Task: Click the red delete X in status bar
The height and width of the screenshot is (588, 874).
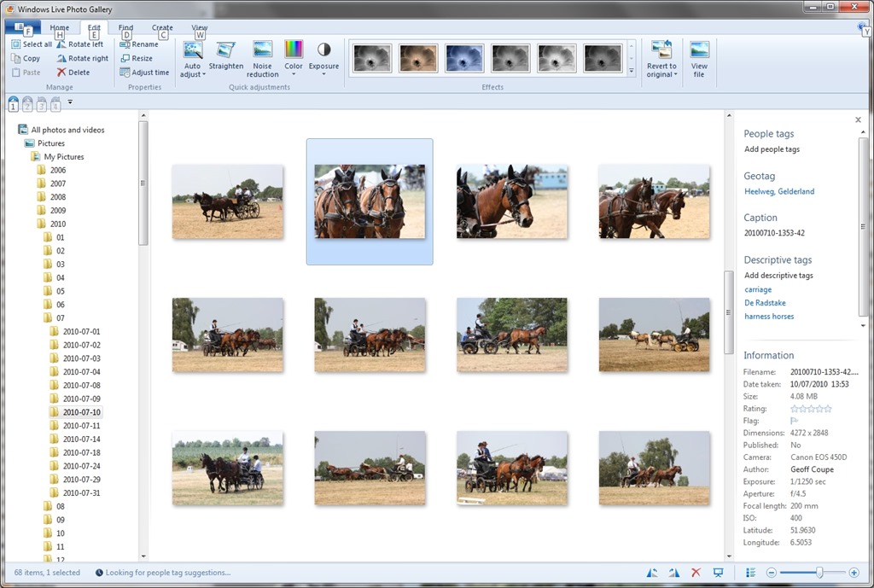Action: click(x=696, y=573)
